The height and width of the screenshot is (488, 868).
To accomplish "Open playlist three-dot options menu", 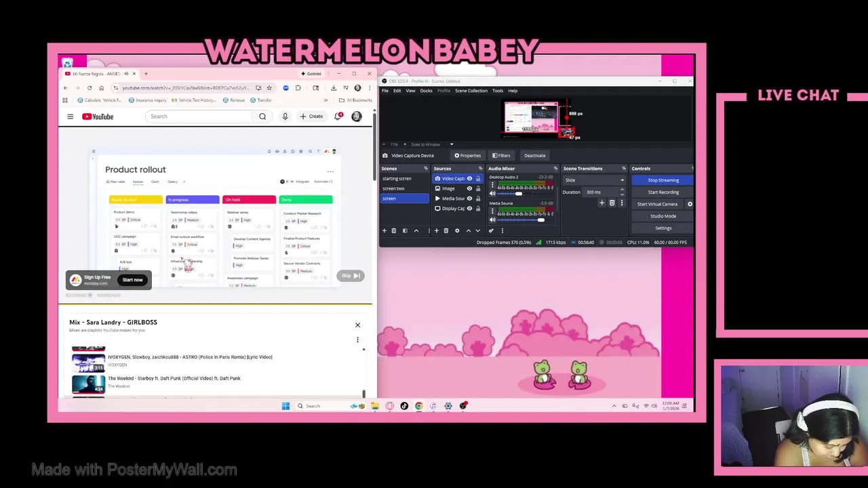I will (x=357, y=340).
